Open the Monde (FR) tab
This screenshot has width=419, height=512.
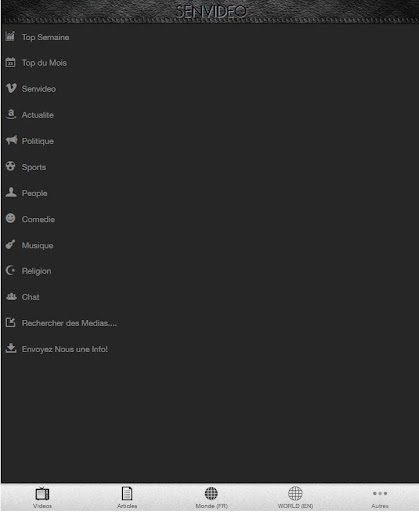tap(211, 497)
